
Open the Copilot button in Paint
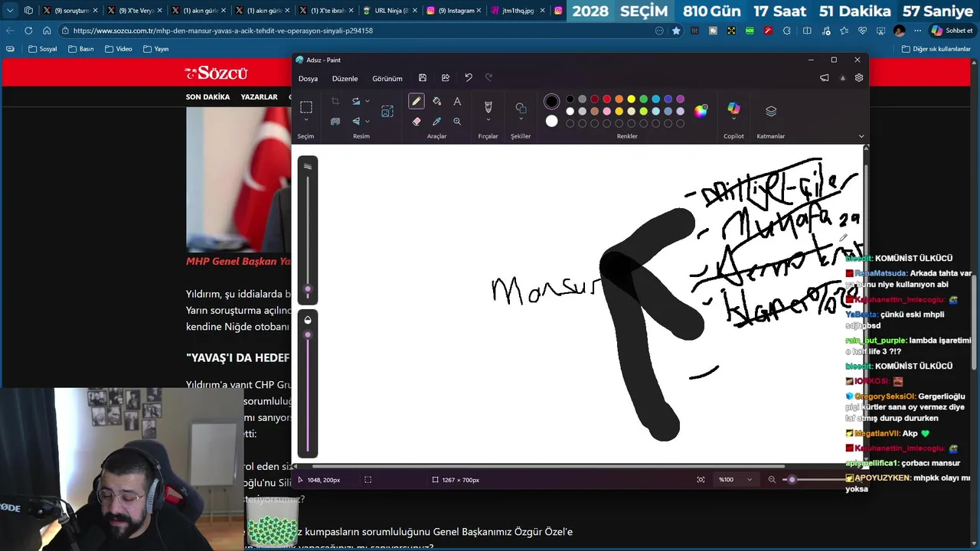733,109
